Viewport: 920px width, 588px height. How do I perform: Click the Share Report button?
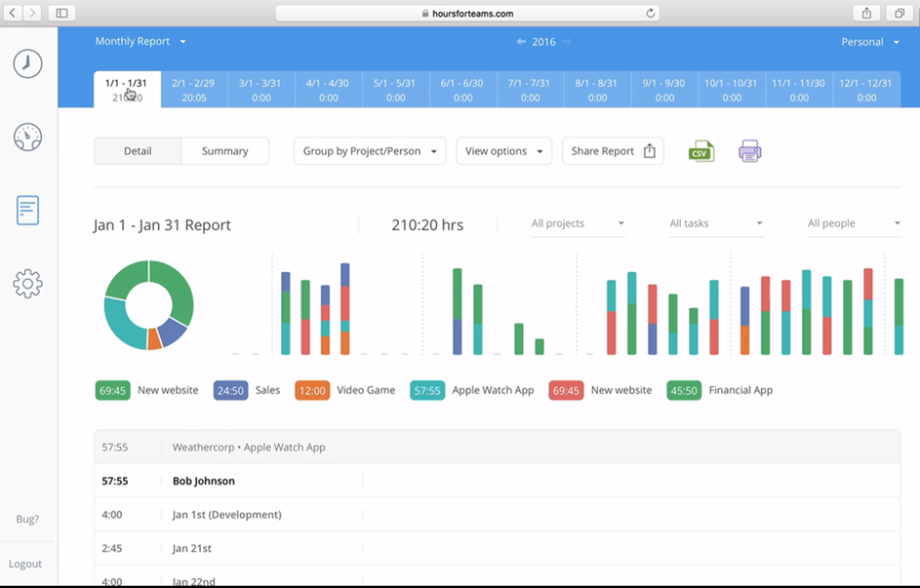click(613, 151)
